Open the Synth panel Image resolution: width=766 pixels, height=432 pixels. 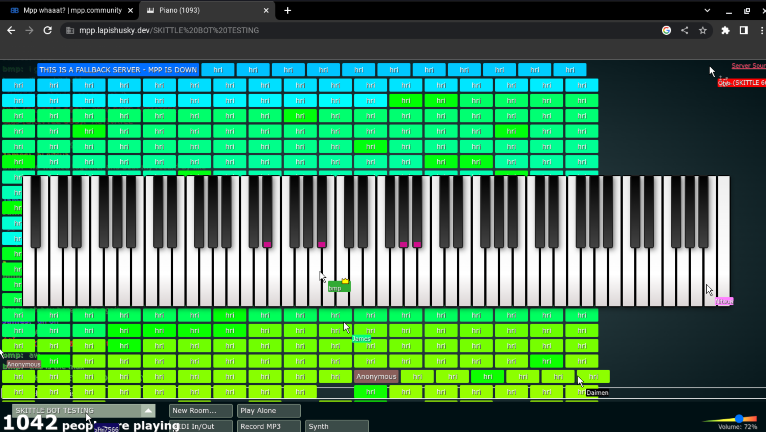point(337,426)
